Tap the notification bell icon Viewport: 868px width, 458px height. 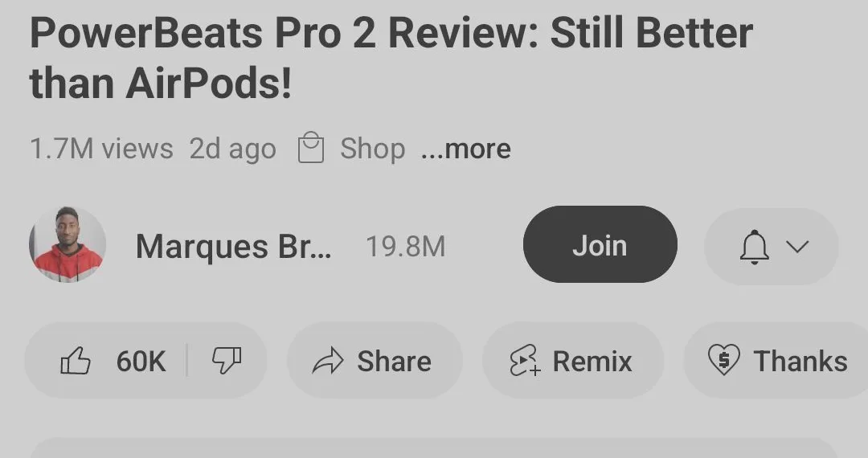tap(754, 247)
